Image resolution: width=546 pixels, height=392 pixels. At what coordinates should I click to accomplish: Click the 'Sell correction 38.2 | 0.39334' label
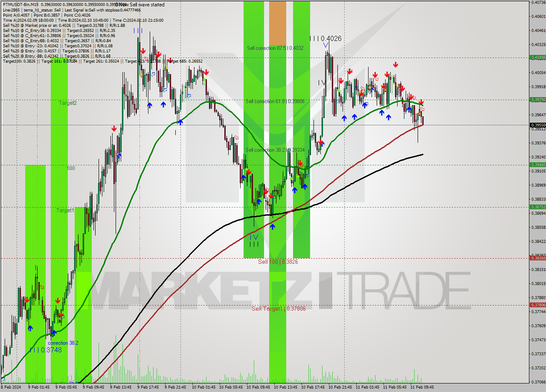pyautogui.click(x=275, y=150)
